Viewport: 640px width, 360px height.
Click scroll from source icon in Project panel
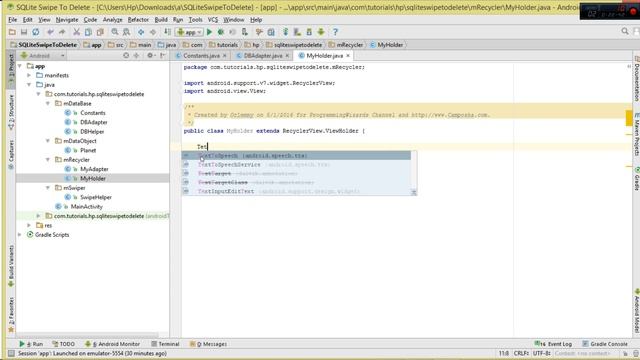[126, 56]
